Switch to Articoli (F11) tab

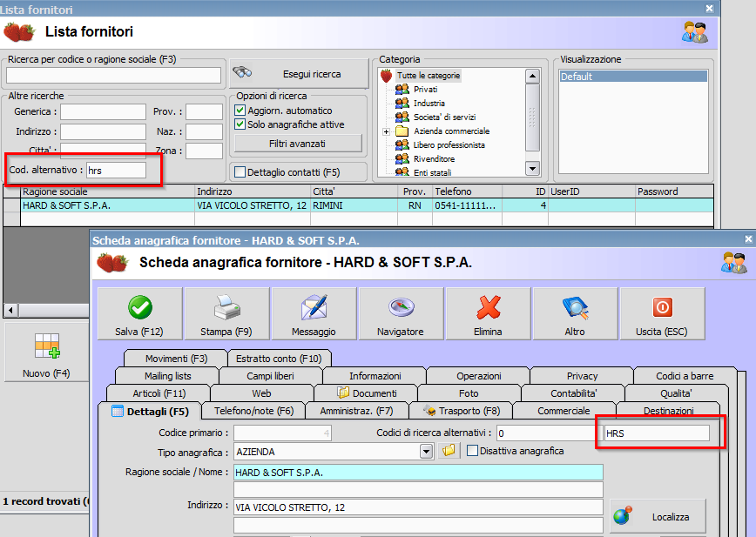click(159, 393)
